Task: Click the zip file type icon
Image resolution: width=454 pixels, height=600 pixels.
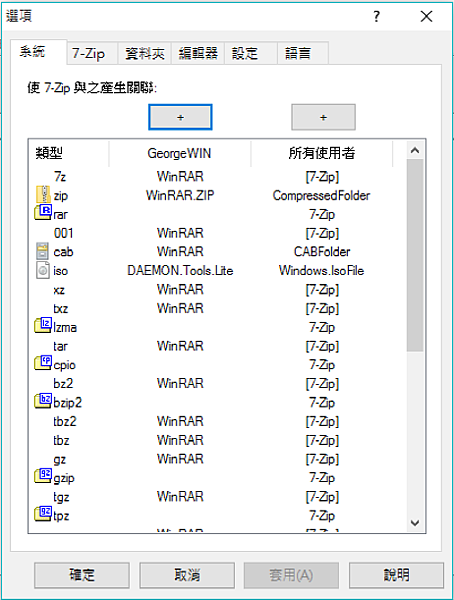Action: pyautogui.click(x=43, y=195)
